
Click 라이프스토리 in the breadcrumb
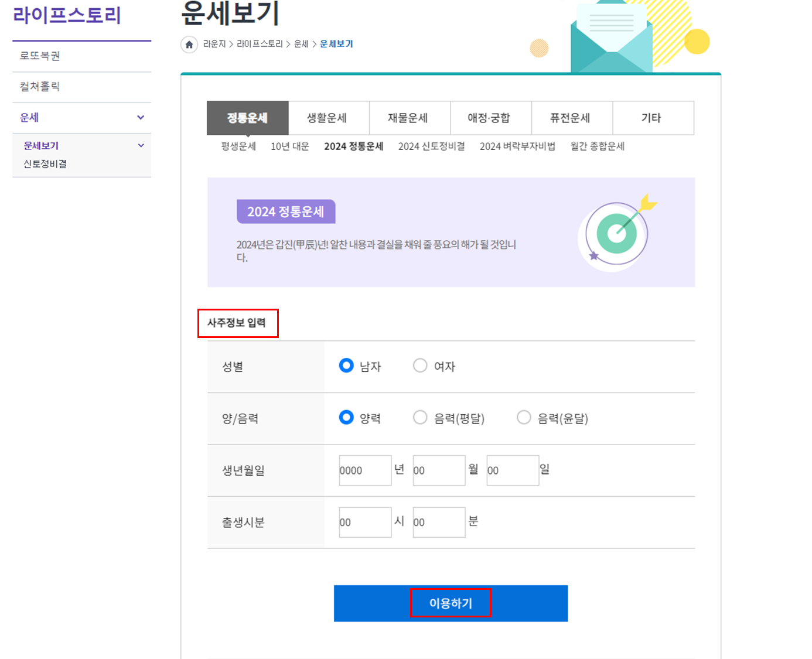259,44
